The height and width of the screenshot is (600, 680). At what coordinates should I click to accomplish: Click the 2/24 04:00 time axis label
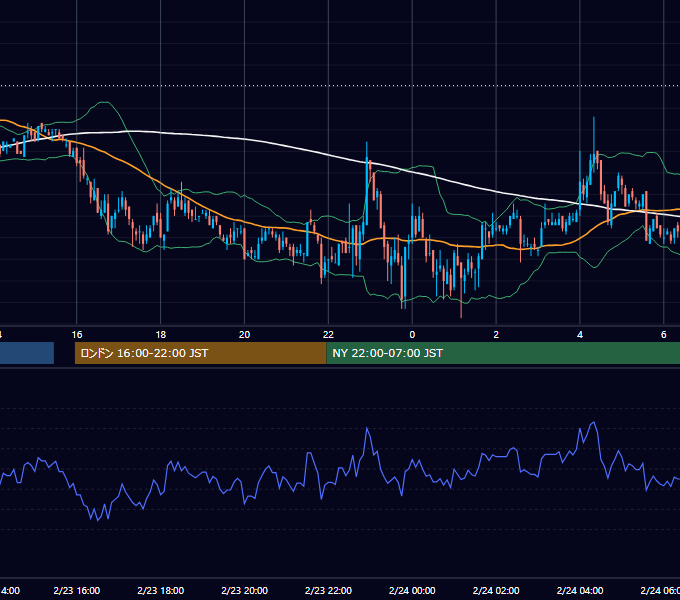pos(580,590)
